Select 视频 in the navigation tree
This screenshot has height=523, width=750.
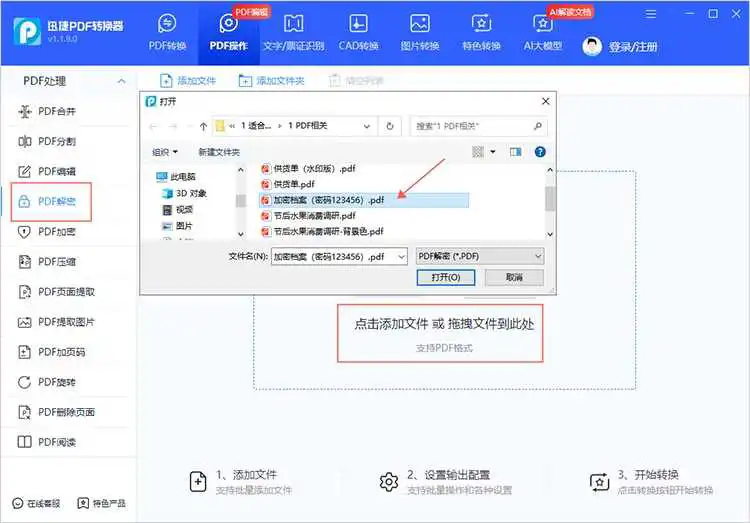pyautogui.click(x=177, y=210)
